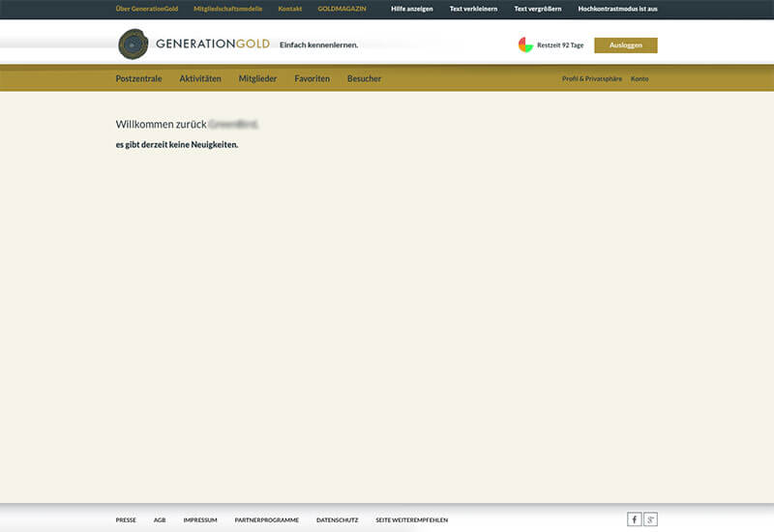Click the colorful Restzeit pie chart icon

tap(525, 44)
